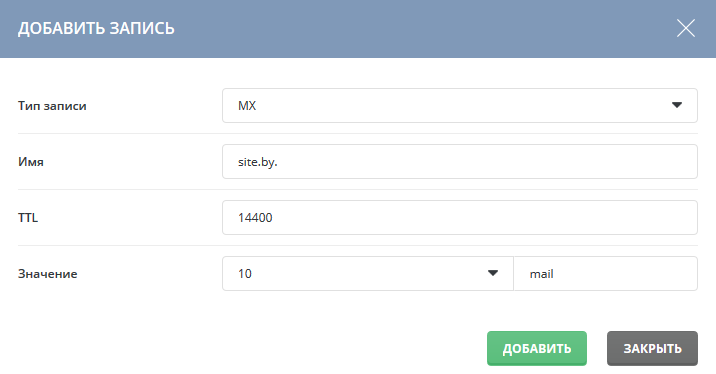The height and width of the screenshot is (374, 716).
Task: Click the ДОБАВИТЬ ЗАПИСЬ dialog title
Action: [96, 28]
